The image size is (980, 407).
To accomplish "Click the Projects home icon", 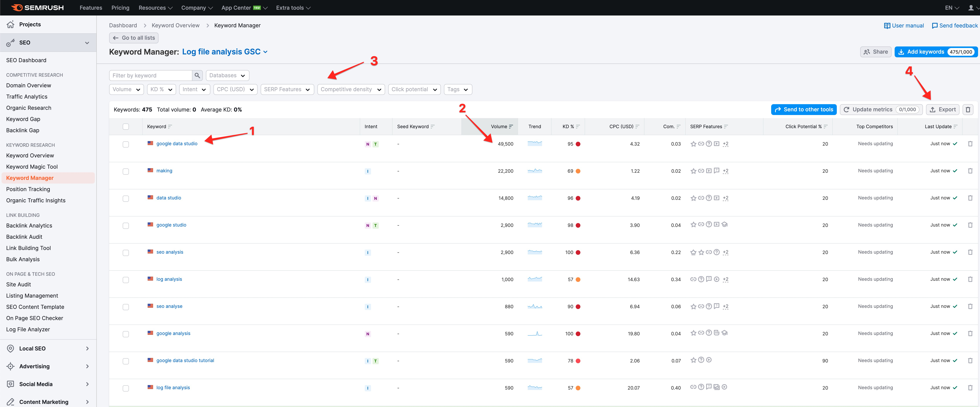I will tap(11, 24).
